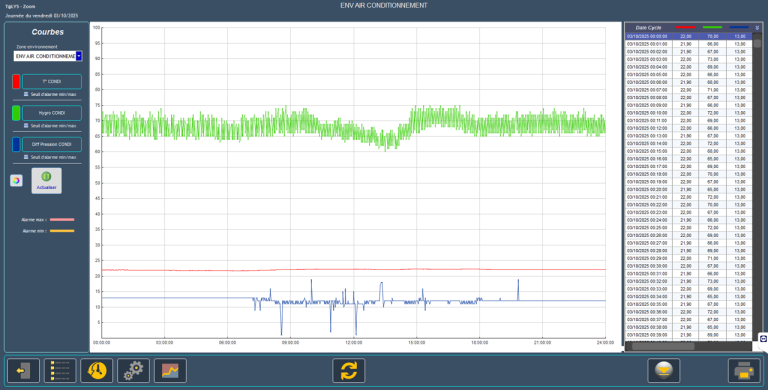Image resolution: width=768 pixels, height=390 pixels.
Task: Click the Courbes panel heading
Action: [x=48, y=32]
